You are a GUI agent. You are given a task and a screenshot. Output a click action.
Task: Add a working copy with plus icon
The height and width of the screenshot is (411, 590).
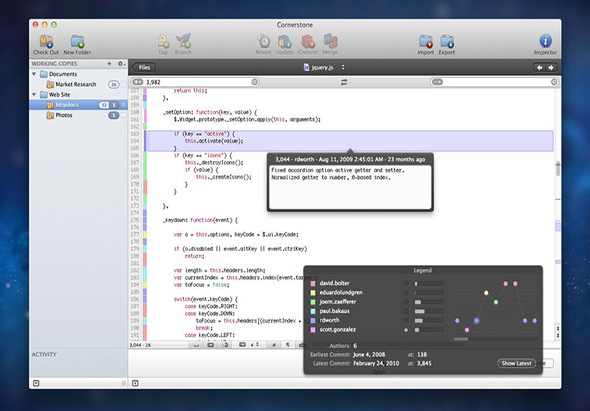click(109, 64)
